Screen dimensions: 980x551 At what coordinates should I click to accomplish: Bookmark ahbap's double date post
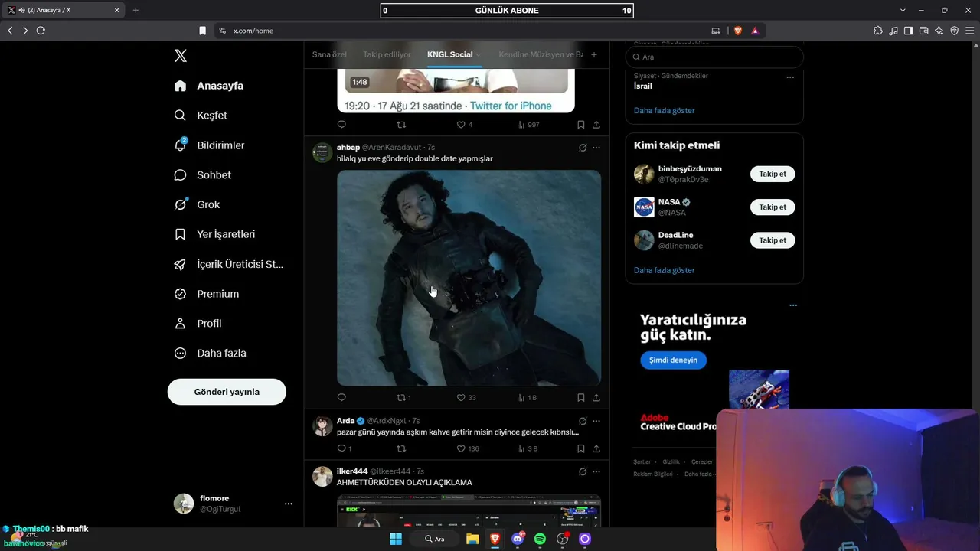(x=581, y=398)
